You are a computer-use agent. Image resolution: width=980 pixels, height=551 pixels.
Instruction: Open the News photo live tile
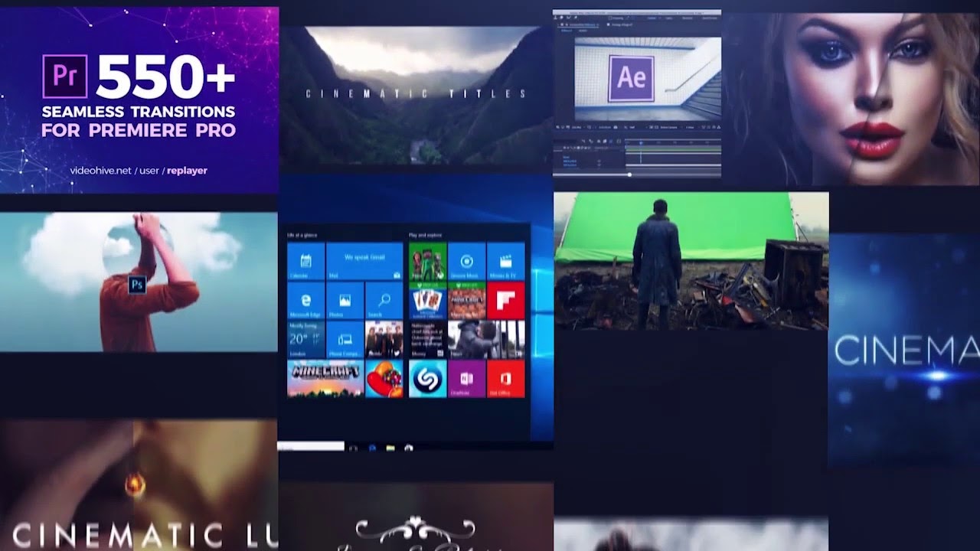[486, 340]
